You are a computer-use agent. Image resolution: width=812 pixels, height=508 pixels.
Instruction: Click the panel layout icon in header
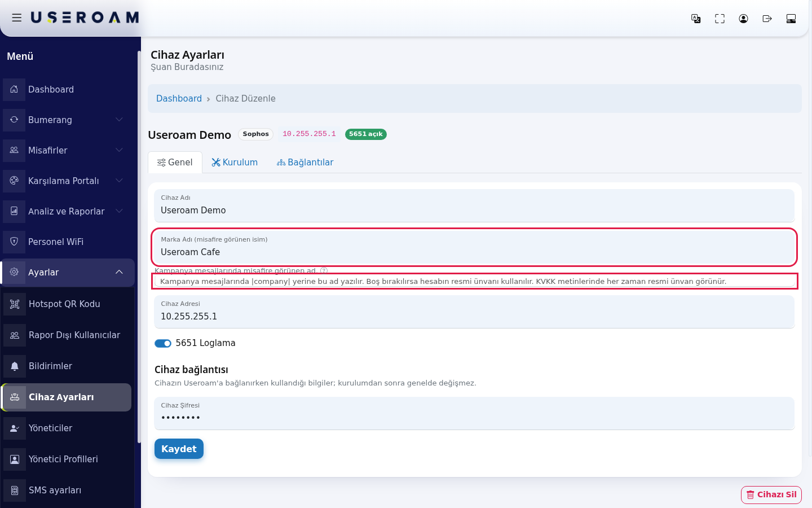[791, 19]
